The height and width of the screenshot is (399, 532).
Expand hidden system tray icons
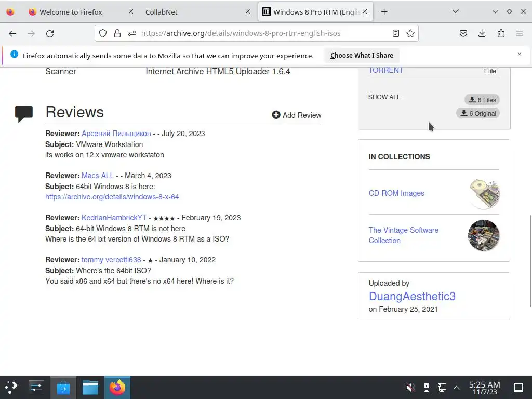tap(457, 388)
